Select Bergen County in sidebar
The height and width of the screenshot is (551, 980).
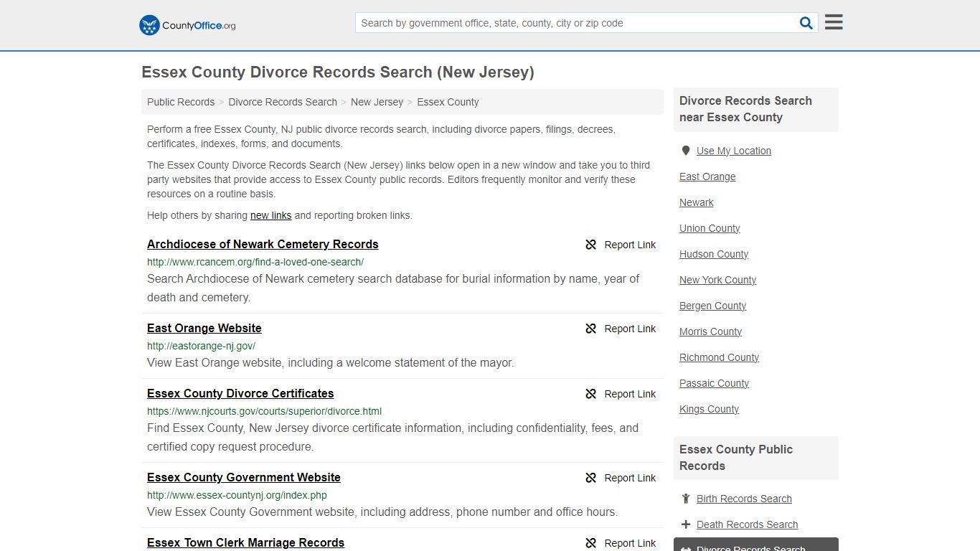click(x=712, y=306)
